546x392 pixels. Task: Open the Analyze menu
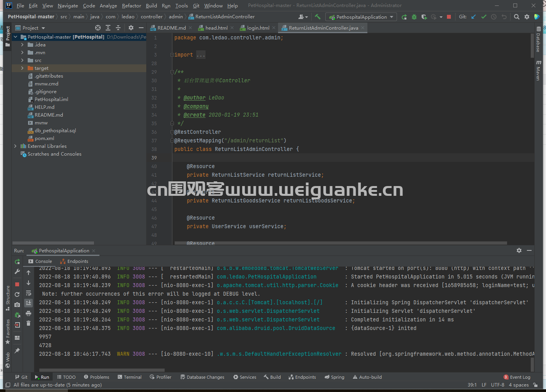108,5
